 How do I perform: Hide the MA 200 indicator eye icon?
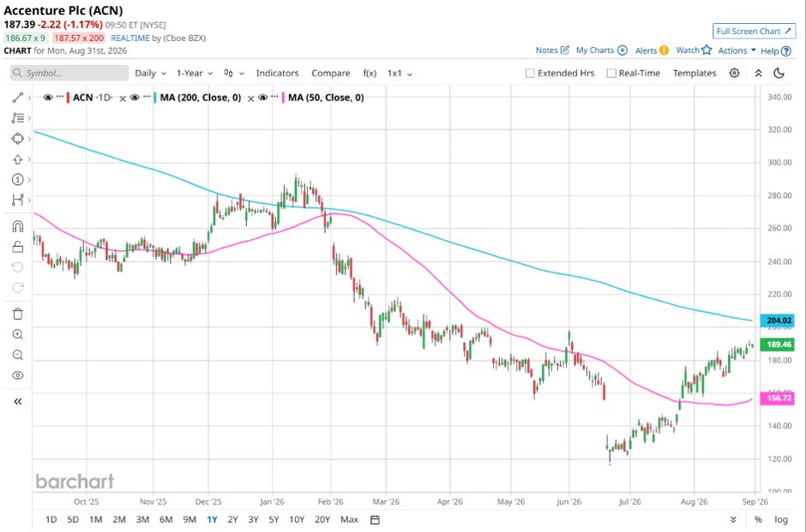point(135,98)
